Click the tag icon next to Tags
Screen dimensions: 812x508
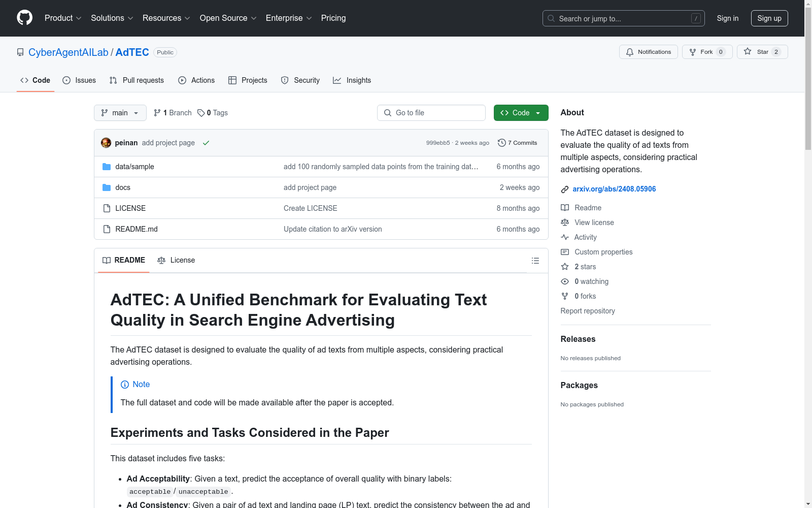201,113
